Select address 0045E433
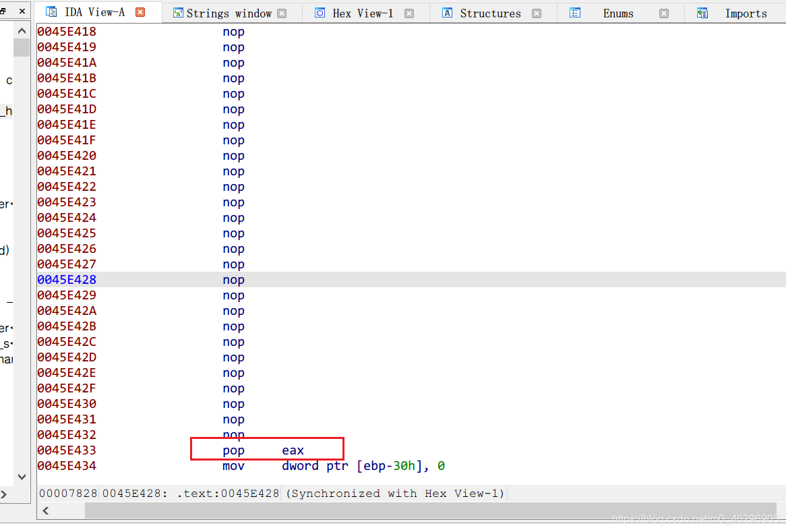This screenshot has height=532, width=786. coord(67,450)
